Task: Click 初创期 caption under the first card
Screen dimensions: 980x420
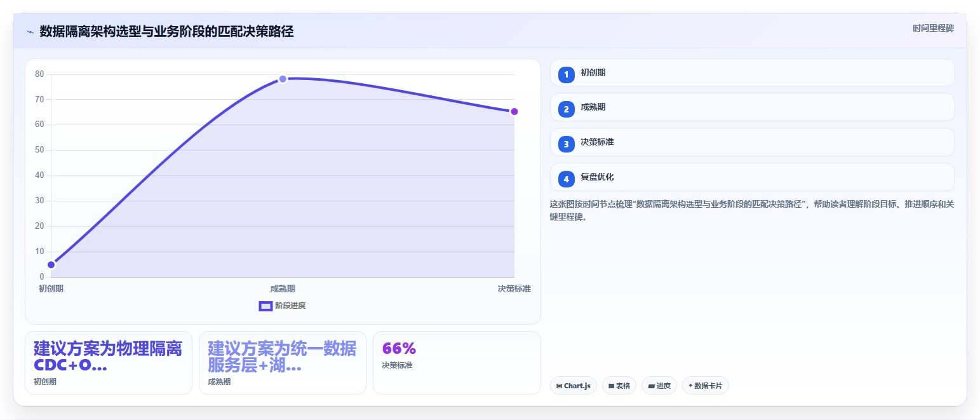Action: point(45,382)
